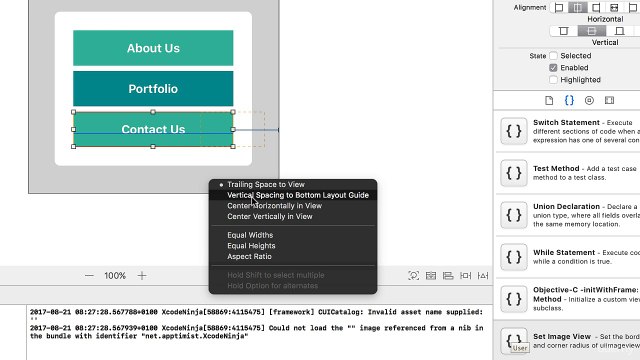
Task: Click the 'Could not load the image' log line
Action: click(x=256, y=332)
